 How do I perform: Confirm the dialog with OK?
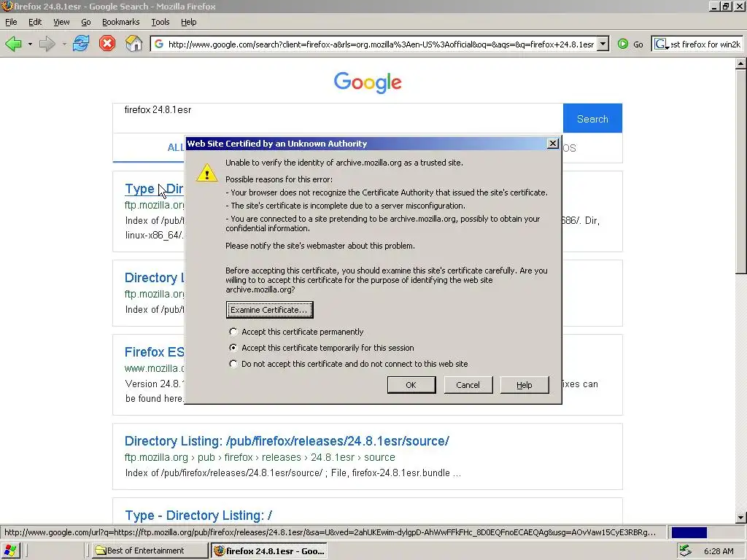coord(411,385)
